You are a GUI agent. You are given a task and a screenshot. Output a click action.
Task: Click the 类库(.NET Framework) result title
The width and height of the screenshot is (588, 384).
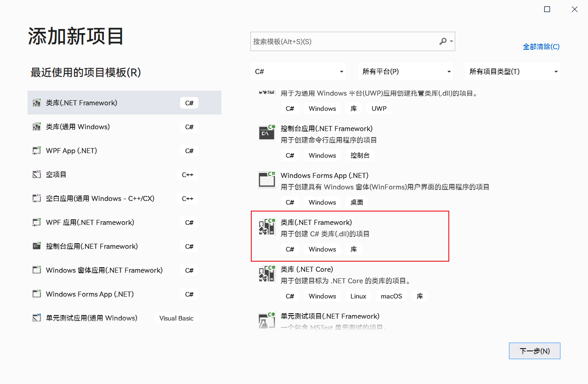[x=316, y=223]
